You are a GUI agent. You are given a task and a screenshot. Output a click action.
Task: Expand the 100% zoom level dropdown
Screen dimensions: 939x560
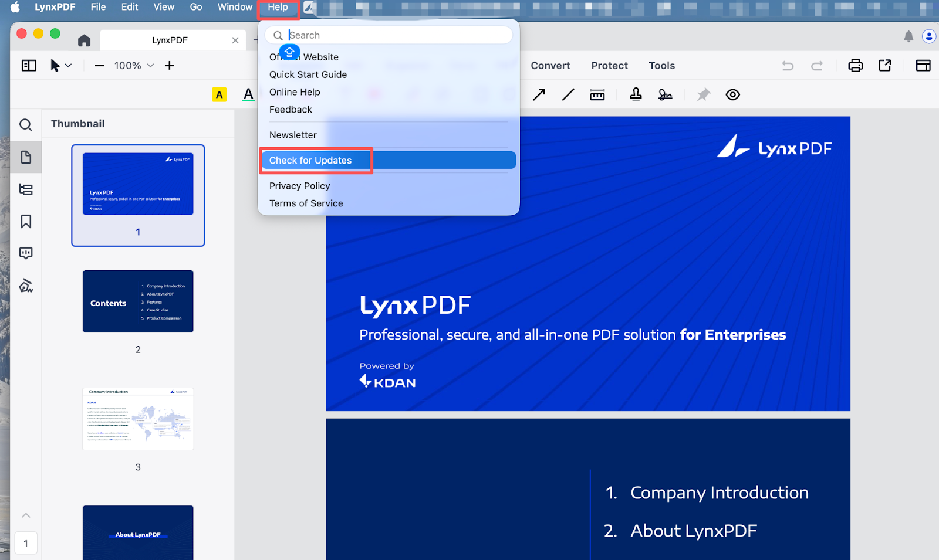150,66
